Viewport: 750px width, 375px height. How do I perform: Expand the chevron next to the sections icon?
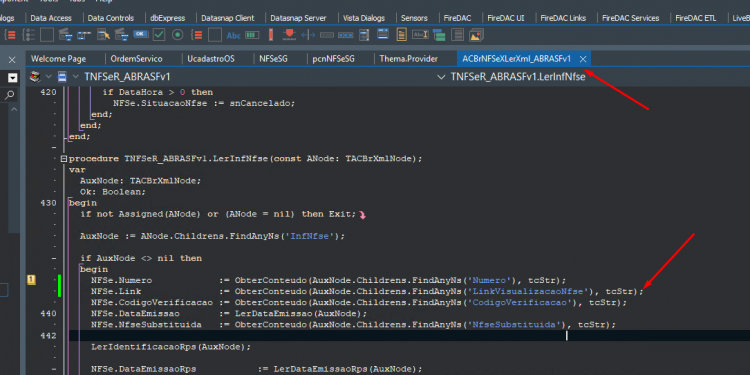48,76
